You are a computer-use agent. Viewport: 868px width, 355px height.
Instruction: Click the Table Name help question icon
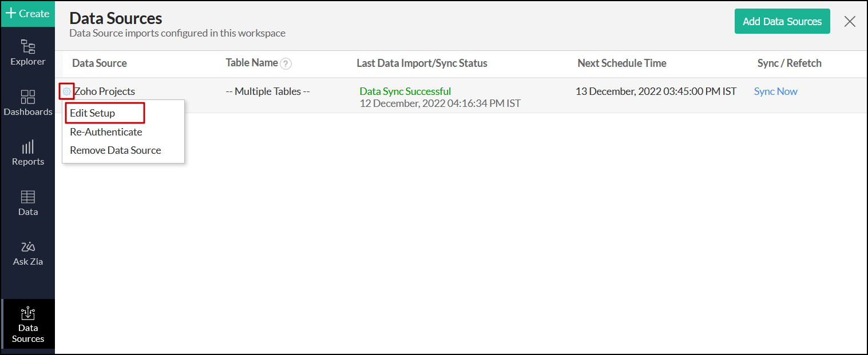pos(286,64)
